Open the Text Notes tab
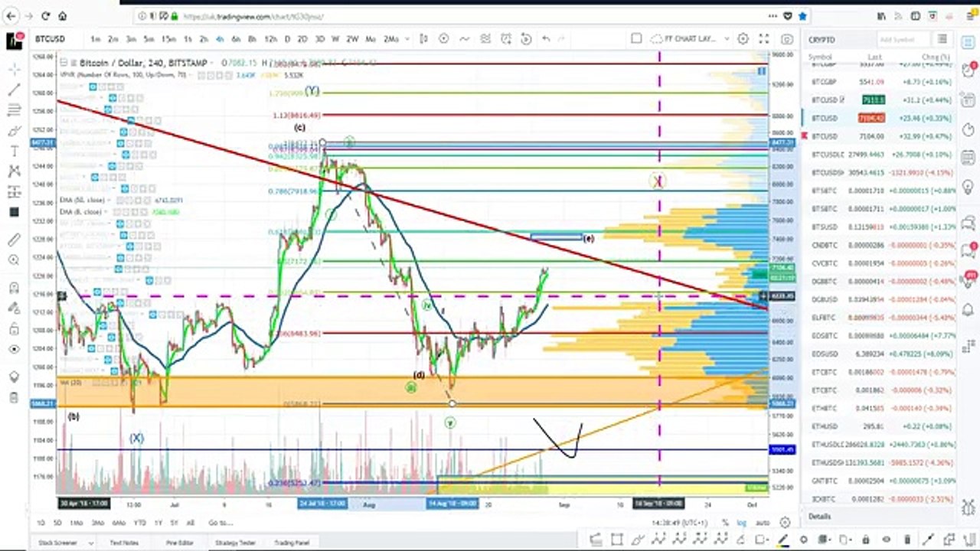Screen dimensions: 980x551 click(124, 543)
